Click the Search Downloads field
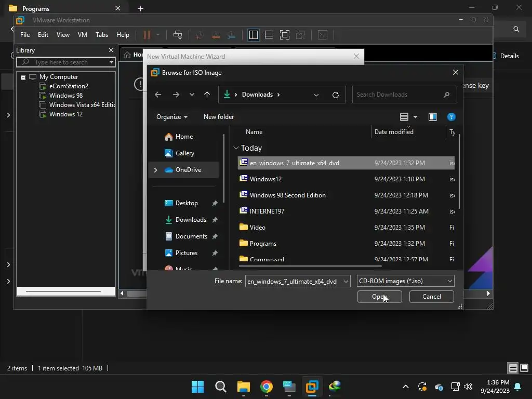This screenshot has height=399, width=532. [x=404, y=95]
